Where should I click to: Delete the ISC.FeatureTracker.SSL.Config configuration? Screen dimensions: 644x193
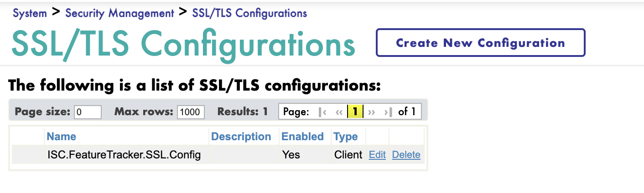pos(406,155)
